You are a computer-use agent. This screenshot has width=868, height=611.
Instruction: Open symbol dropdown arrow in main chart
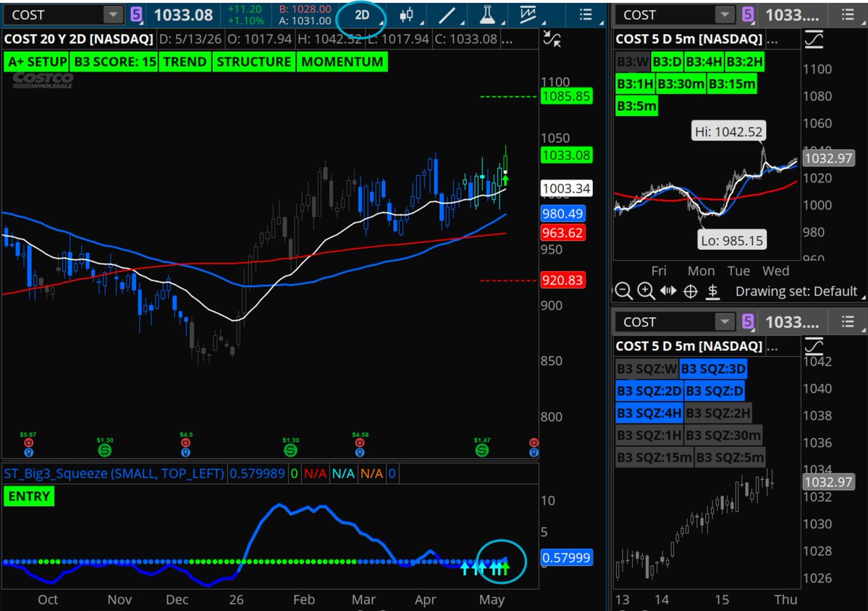coord(113,15)
